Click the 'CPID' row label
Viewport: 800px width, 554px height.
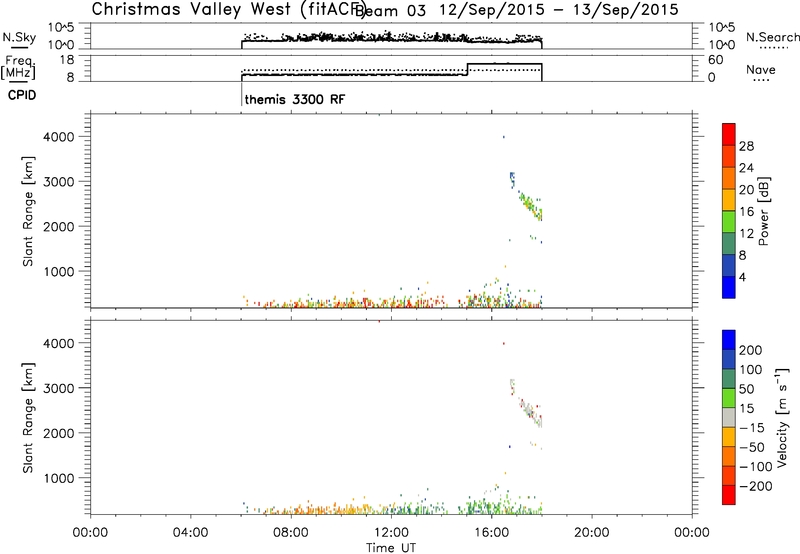coord(22,95)
